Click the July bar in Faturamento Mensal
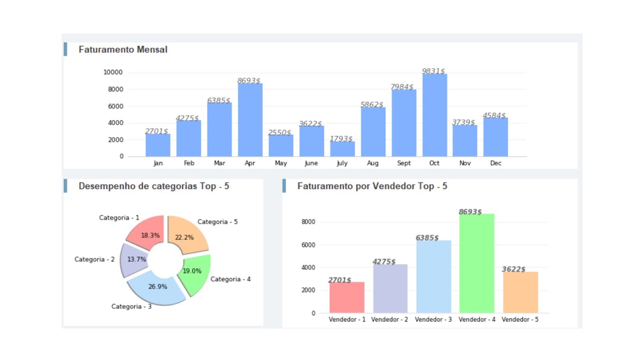The width and height of the screenshot is (644, 362). point(342,149)
